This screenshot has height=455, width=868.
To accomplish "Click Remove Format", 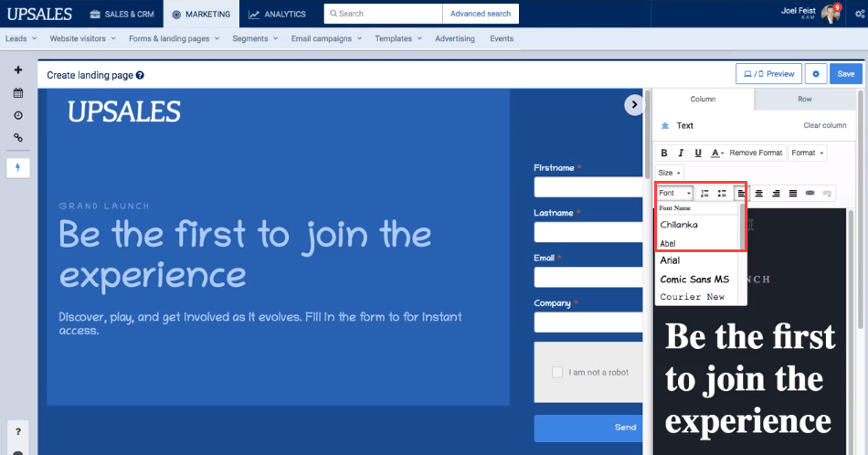I will (756, 153).
